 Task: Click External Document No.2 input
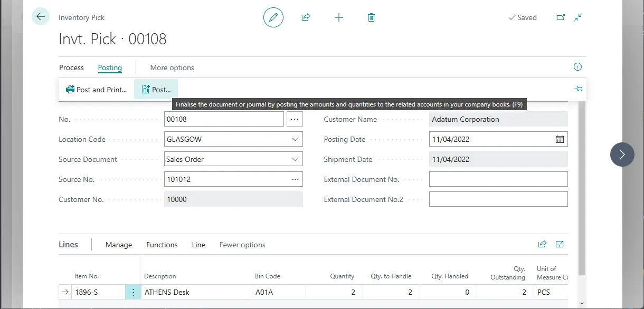coord(498,199)
